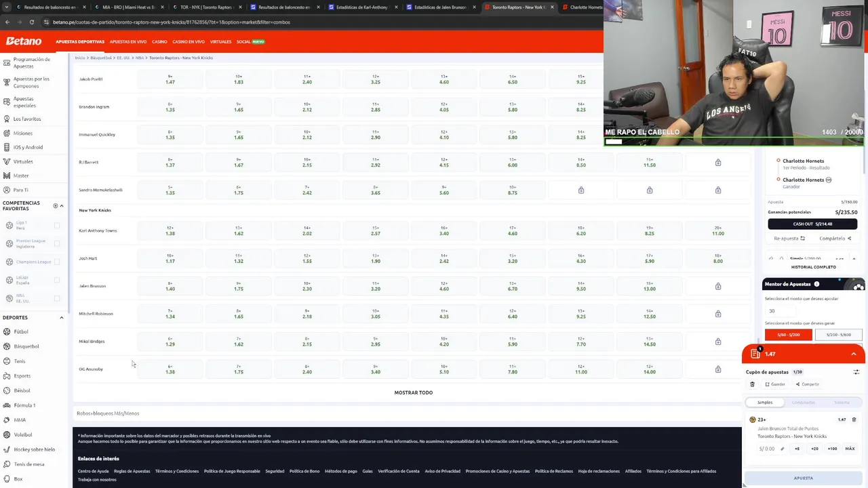Open Apuestas especiales sidebar icon
The width and height of the screenshot is (868, 488).
(x=6, y=102)
